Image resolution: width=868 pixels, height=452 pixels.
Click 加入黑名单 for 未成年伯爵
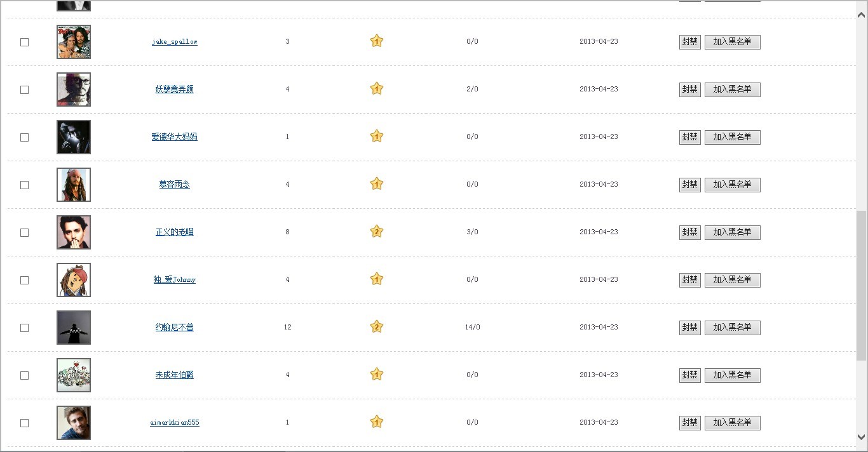point(732,375)
